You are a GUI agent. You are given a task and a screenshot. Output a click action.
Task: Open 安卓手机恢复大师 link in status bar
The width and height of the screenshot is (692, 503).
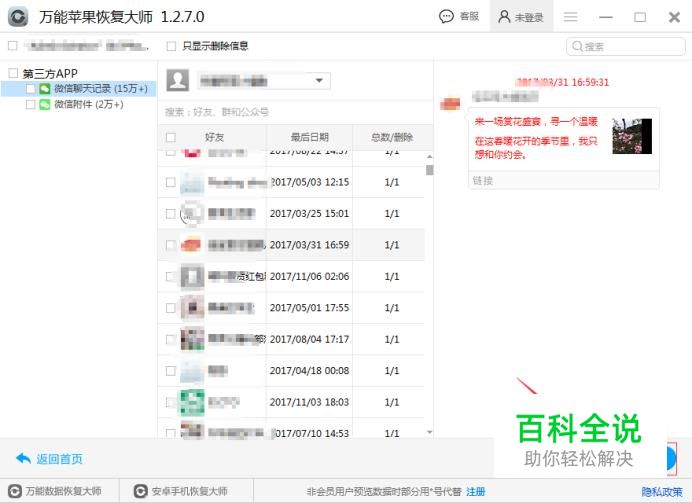click(190, 491)
